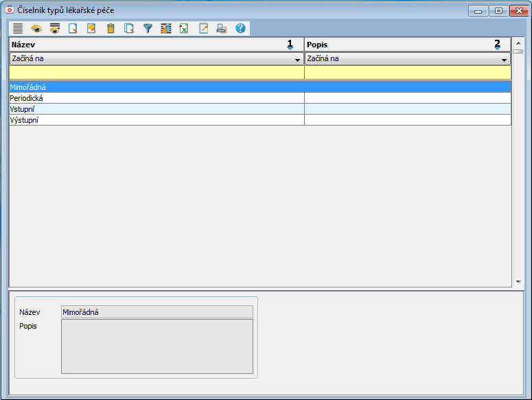Click the list lines view icon
The image size is (532, 400).
click(17, 29)
